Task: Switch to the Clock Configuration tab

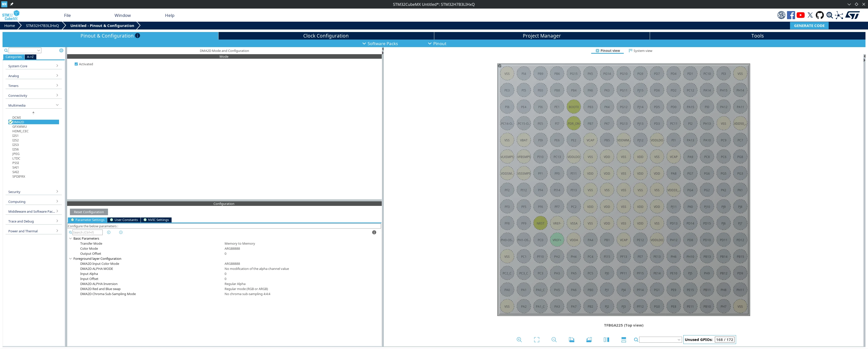Action: (326, 36)
